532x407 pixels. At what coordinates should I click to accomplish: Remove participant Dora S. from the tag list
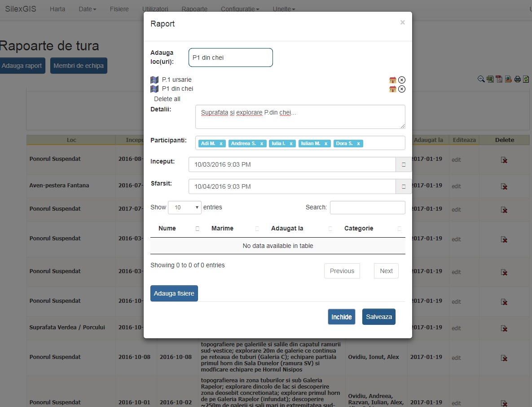click(x=358, y=144)
